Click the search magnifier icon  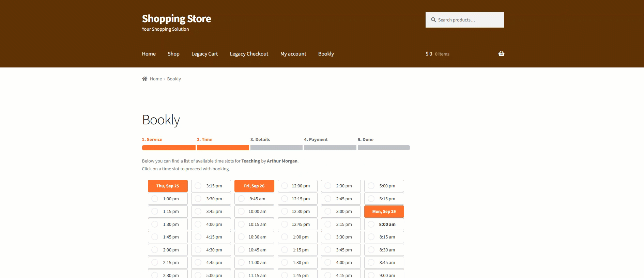coord(433,20)
